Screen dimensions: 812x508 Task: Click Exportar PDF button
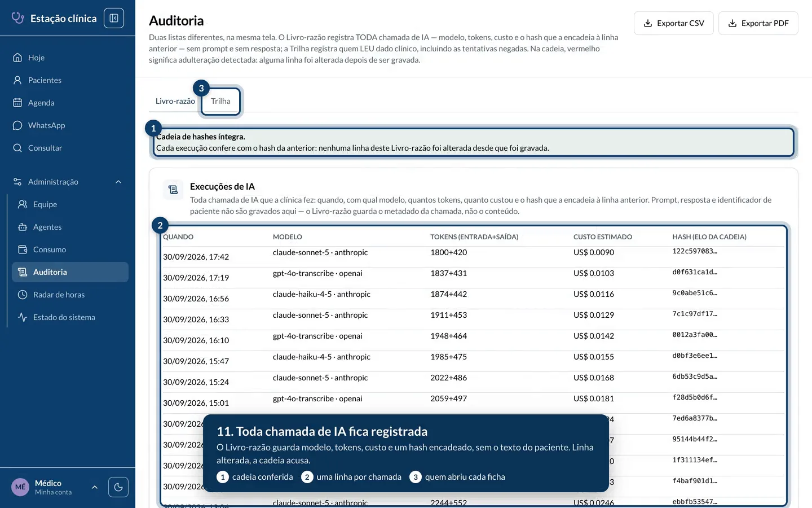coord(758,23)
